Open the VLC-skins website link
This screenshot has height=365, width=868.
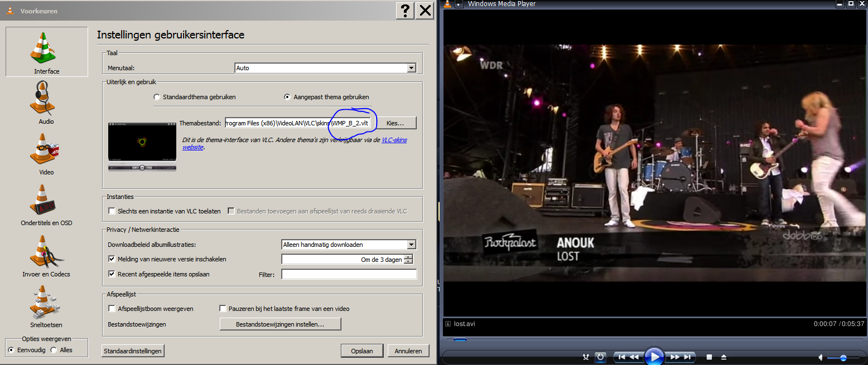click(x=394, y=140)
